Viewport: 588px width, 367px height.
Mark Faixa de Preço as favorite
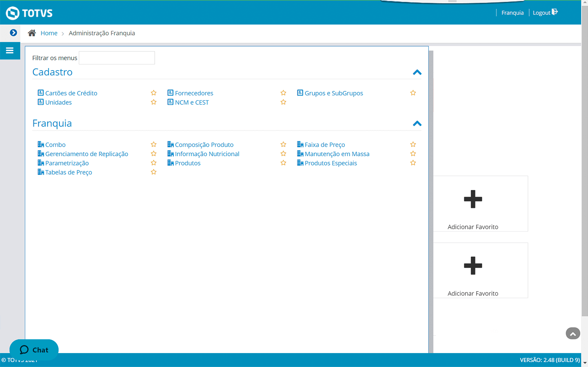pos(413,144)
